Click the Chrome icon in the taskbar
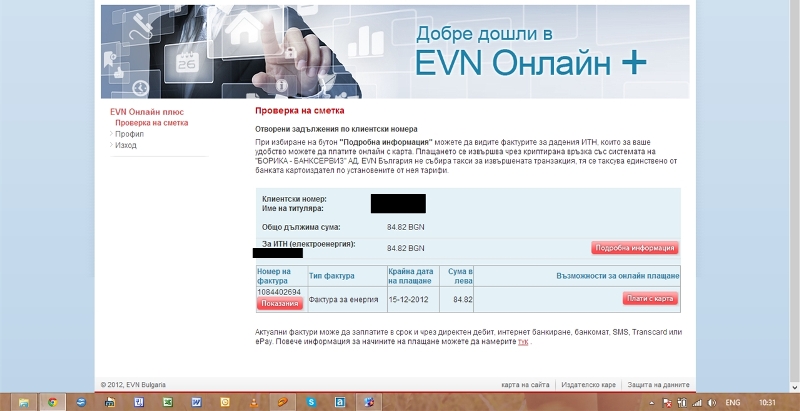800x411 pixels. [x=51, y=402]
